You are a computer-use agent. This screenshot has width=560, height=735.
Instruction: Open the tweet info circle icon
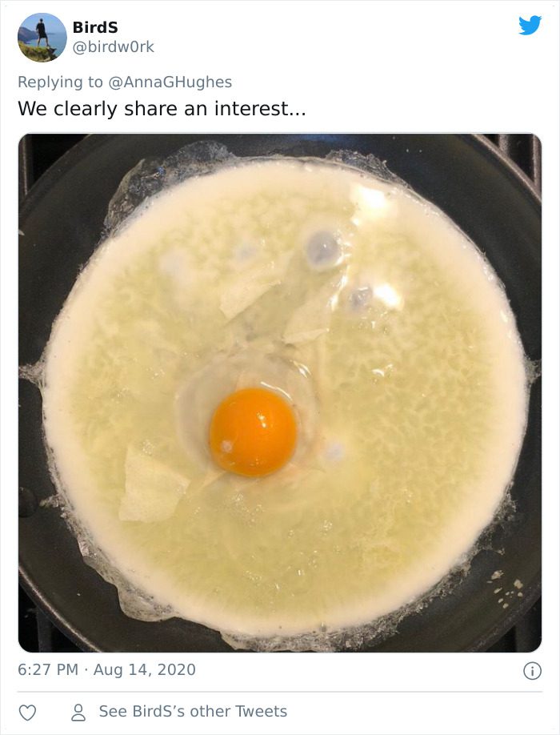[x=532, y=671]
